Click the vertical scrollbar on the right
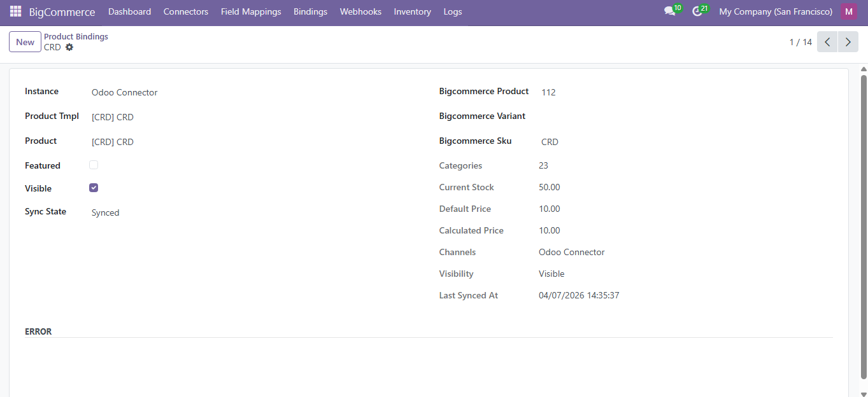 click(864, 223)
